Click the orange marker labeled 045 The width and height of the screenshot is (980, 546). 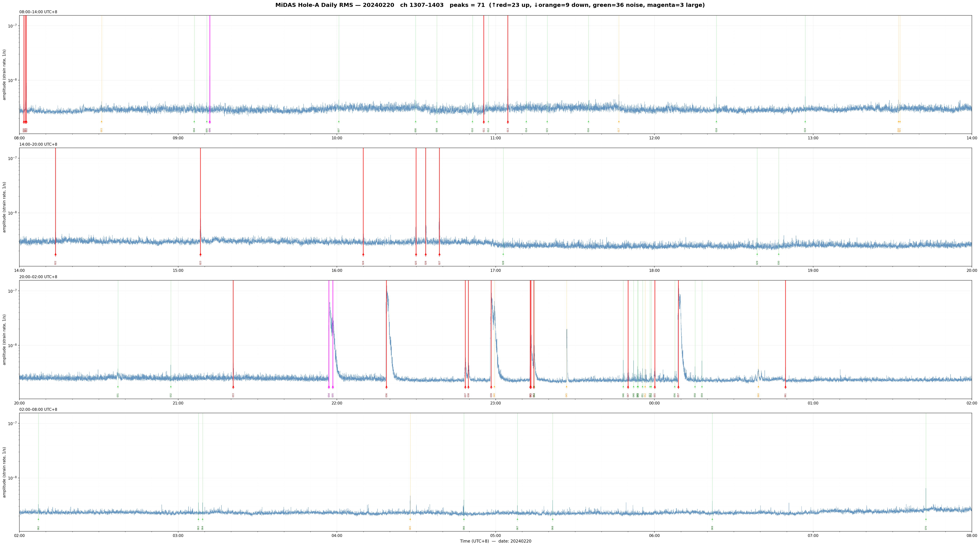coord(566,387)
